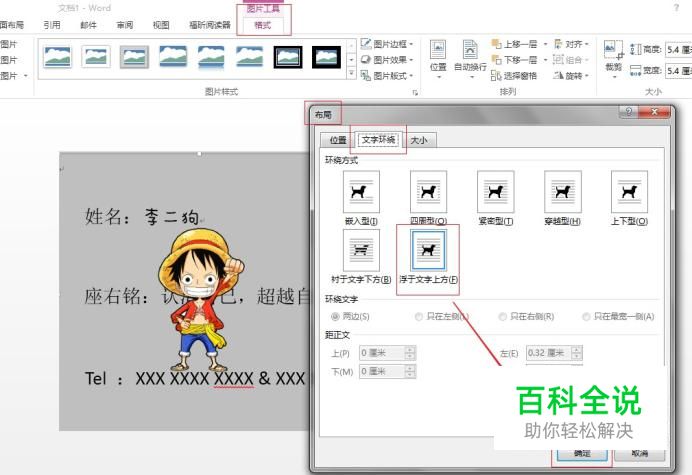This screenshot has height=475, width=692.
Task: Apply the gray metal frame picture style
Action: (134, 57)
